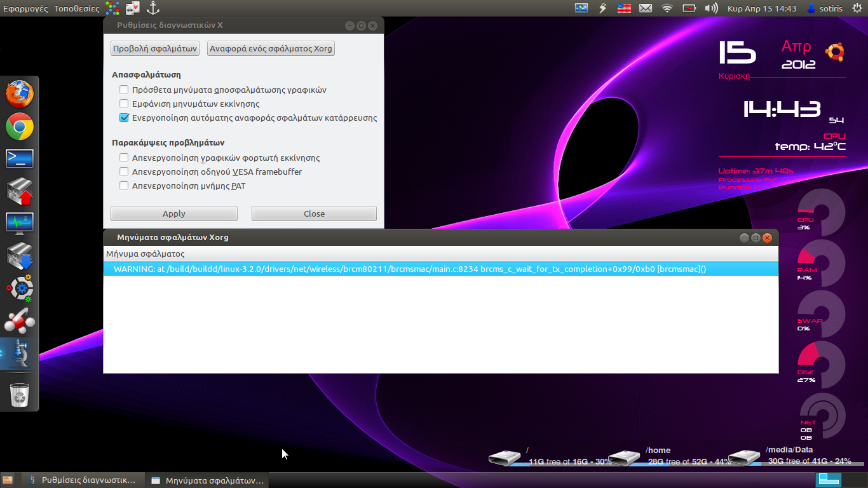Uncheck Ενεργοποίηση αυτόματης αναφοράς σφαλμάτων κατάρρευσης

[x=125, y=118]
